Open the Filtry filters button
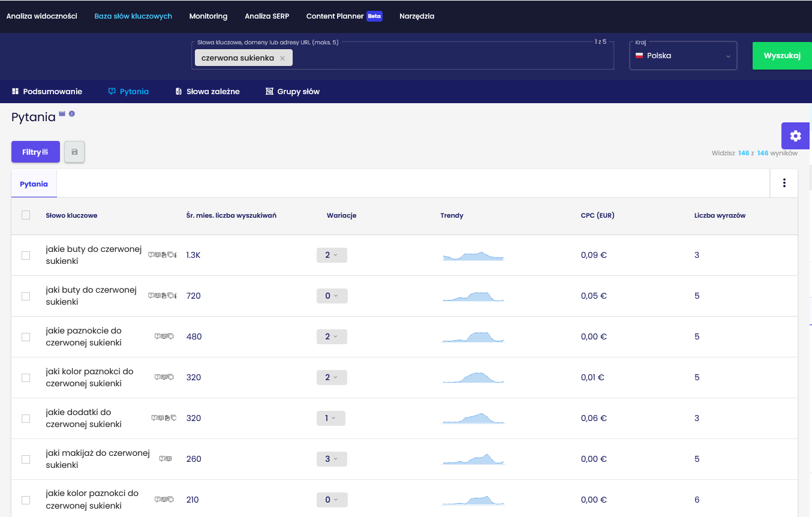Viewport: 812px width, 517px height. tap(35, 152)
